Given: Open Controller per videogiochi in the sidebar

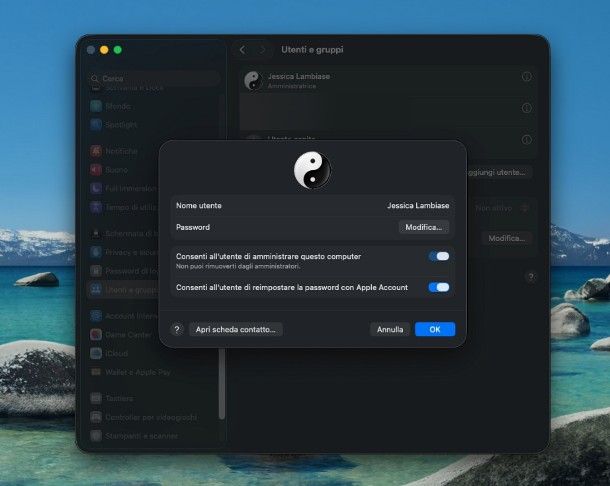Looking at the screenshot, I should [x=144, y=417].
